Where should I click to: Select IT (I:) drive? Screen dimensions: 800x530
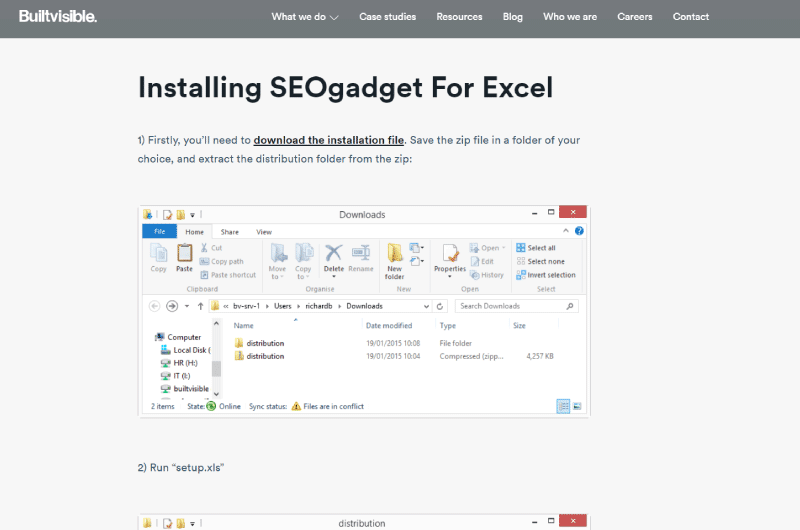pyautogui.click(x=176, y=375)
